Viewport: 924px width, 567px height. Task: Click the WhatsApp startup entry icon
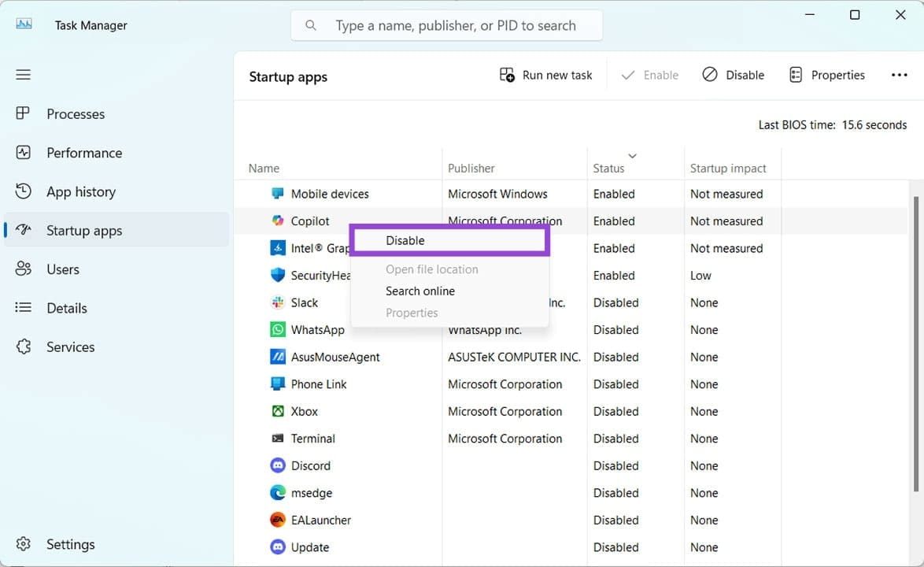click(x=278, y=329)
